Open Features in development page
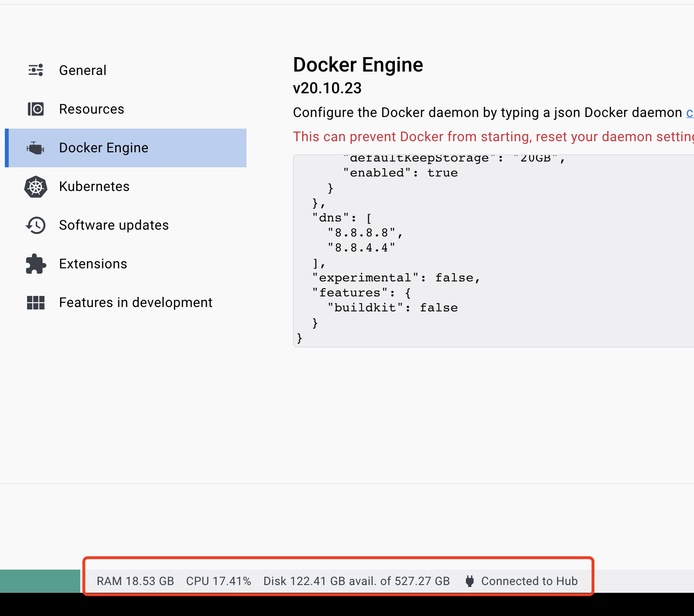The width and height of the screenshot is (694, 616). coord(126,303)
